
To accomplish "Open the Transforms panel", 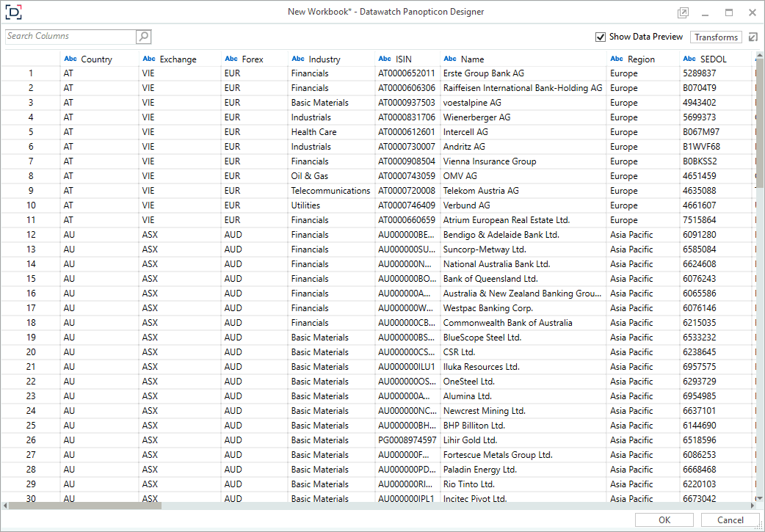I will [716, 37].
